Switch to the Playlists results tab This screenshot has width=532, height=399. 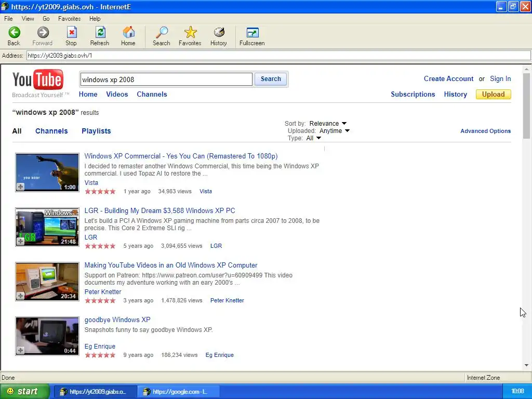point(96,131)
